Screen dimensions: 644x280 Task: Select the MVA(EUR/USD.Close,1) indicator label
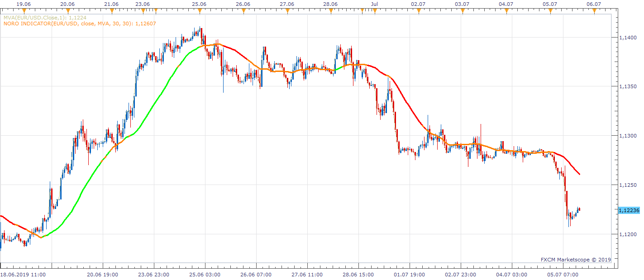[x=45, y=18]
